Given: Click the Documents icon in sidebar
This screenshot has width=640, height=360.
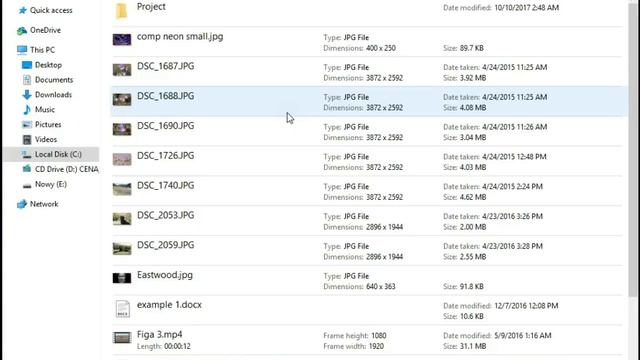Looking at the screenshot, I should [27, 80].
